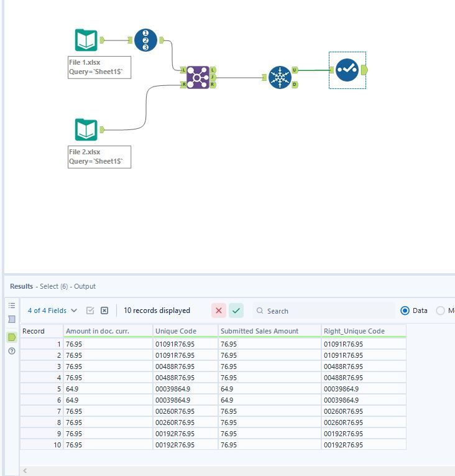Image resolution: width=455 pixels, height=476 pixels.
Task: Click the deselect all fields icon
Action: pos(104,310)
